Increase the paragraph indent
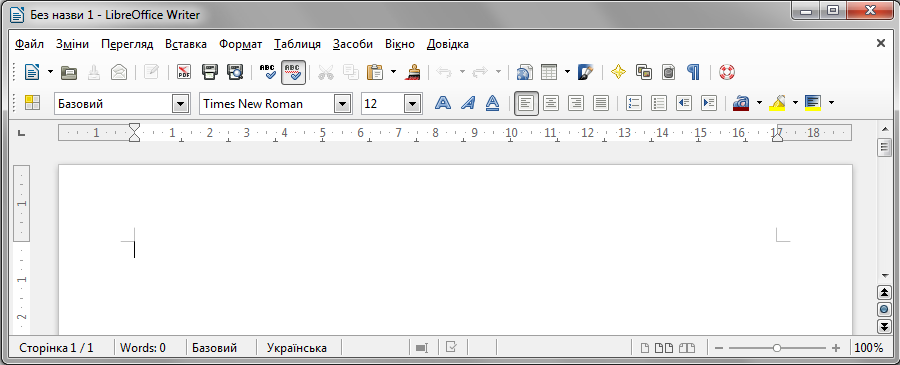The height and width of the screenshot is (365, 900). click(x=709, y=103)
